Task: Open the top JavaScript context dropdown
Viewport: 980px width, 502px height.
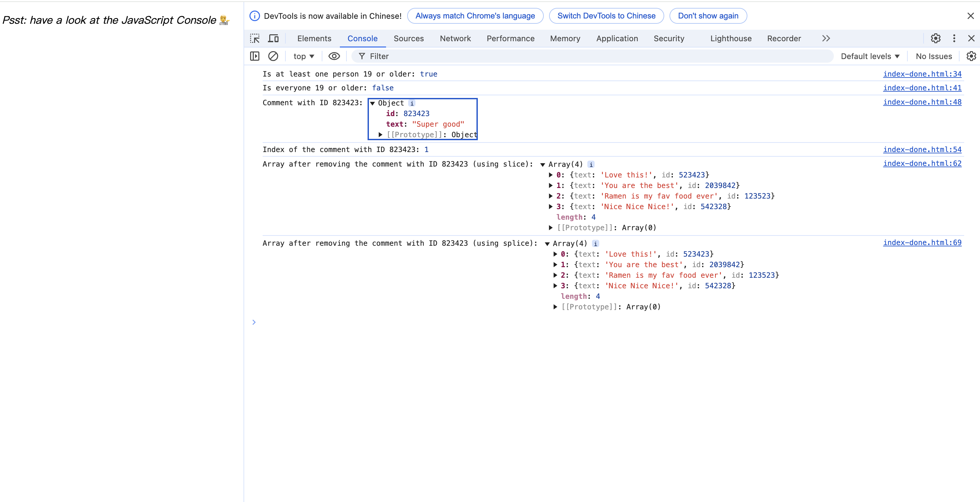Action: pos(303,56)
